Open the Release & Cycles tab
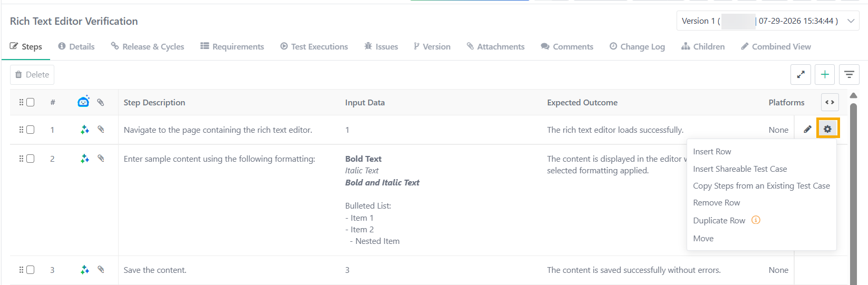 (148, 46)
